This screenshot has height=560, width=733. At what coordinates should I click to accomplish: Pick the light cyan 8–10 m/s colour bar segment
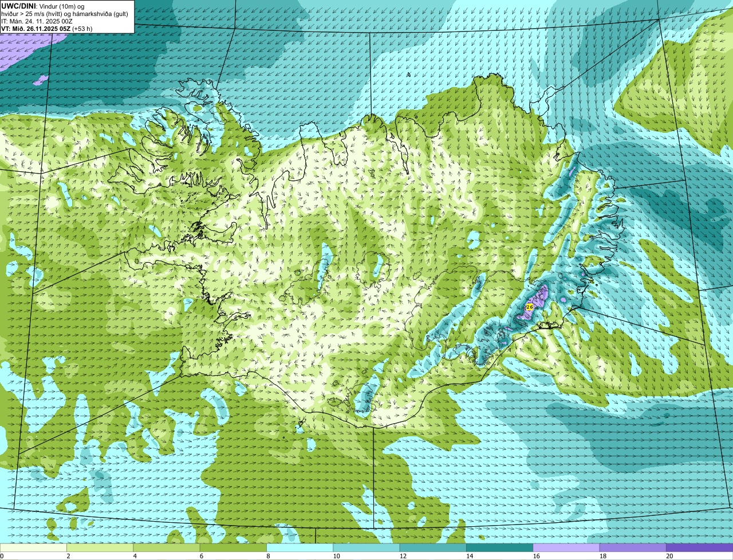tap(299, 547)
